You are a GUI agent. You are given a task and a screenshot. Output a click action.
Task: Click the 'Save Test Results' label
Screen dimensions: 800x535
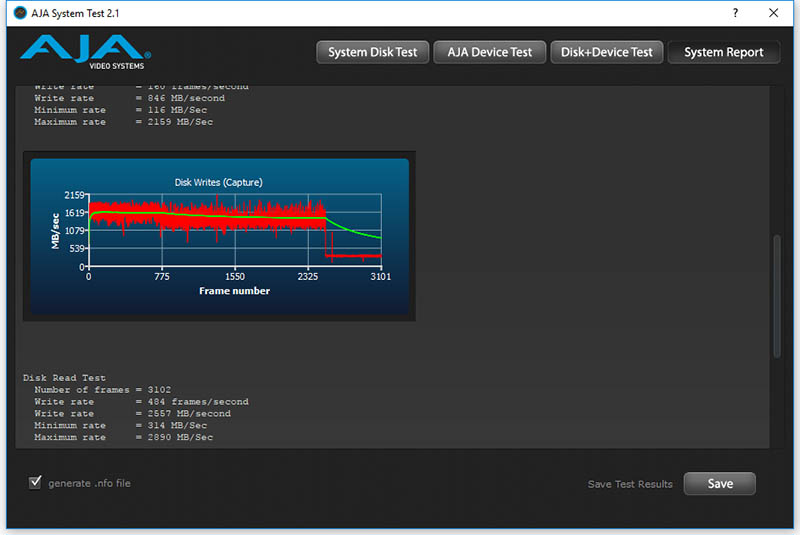[630, 484]
